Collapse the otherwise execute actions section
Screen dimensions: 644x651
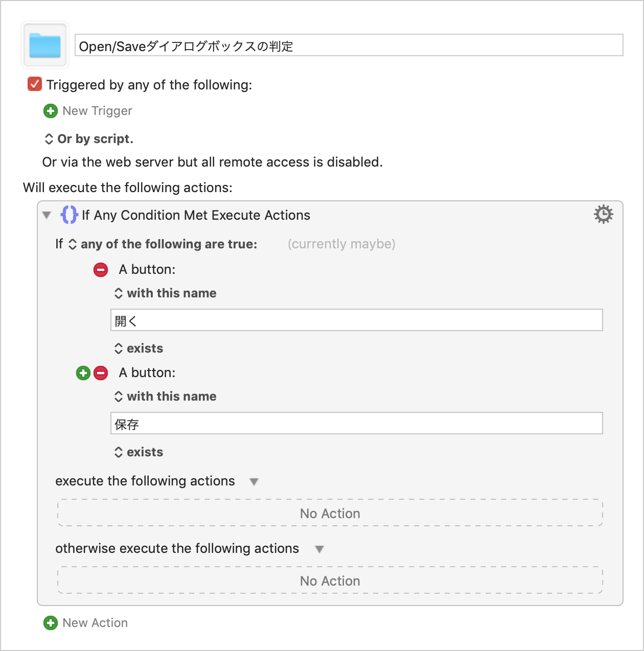tap(319, 549)
